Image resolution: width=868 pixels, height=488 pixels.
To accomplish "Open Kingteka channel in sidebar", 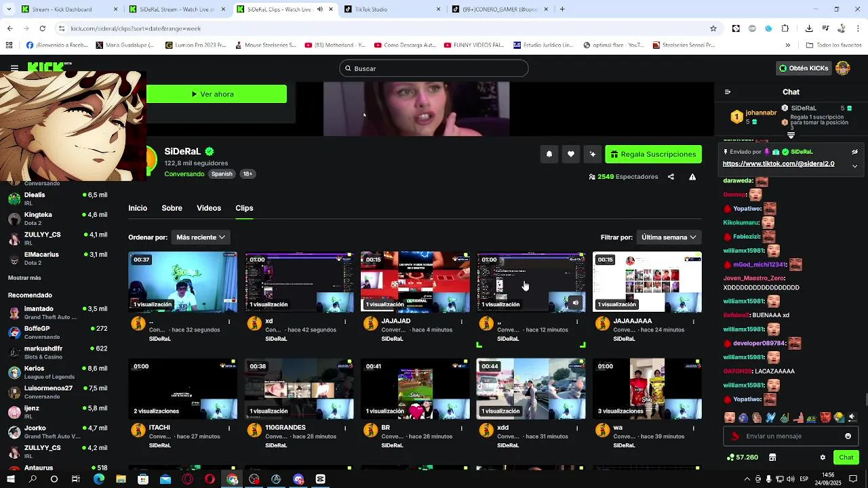I will pos(58,218).
